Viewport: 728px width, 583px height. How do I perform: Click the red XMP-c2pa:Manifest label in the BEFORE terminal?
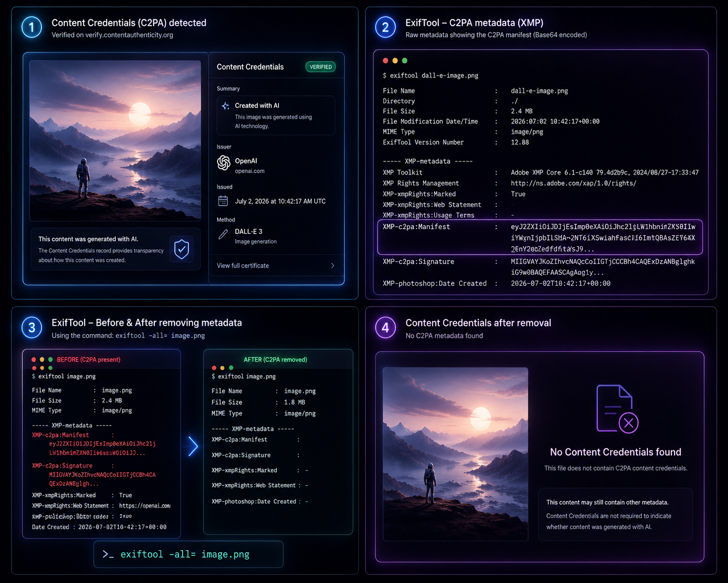[x=60, y=435]
